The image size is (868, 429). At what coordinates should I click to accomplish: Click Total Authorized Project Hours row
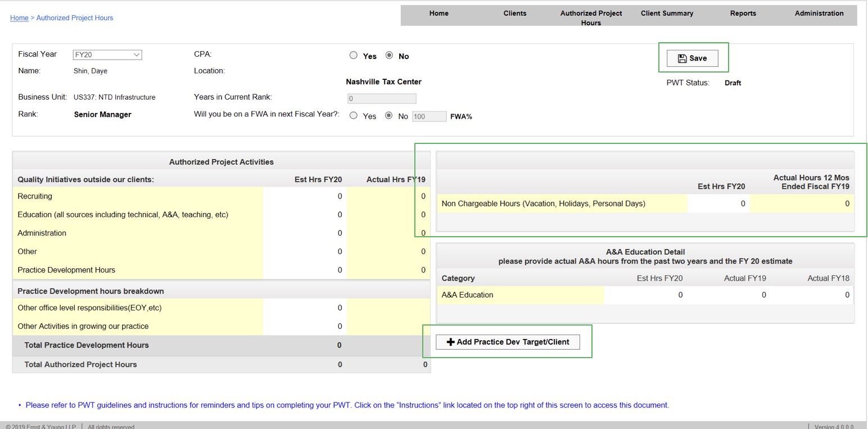pyautogui.click(x=221, y=364)
